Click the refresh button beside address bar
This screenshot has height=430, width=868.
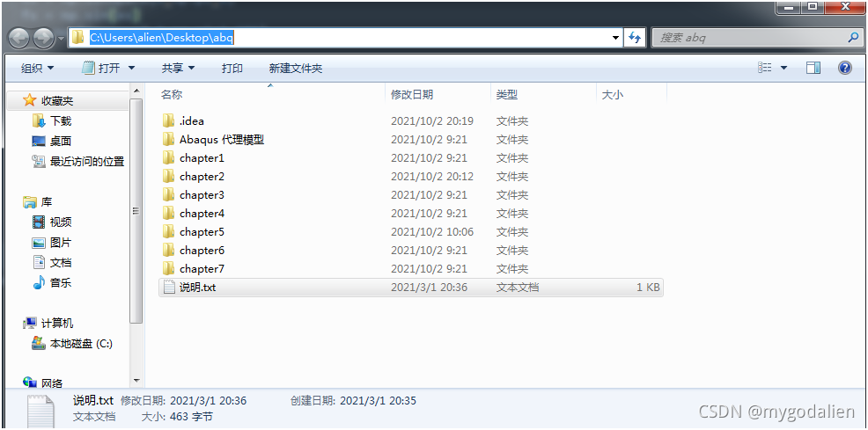point(635,38)
